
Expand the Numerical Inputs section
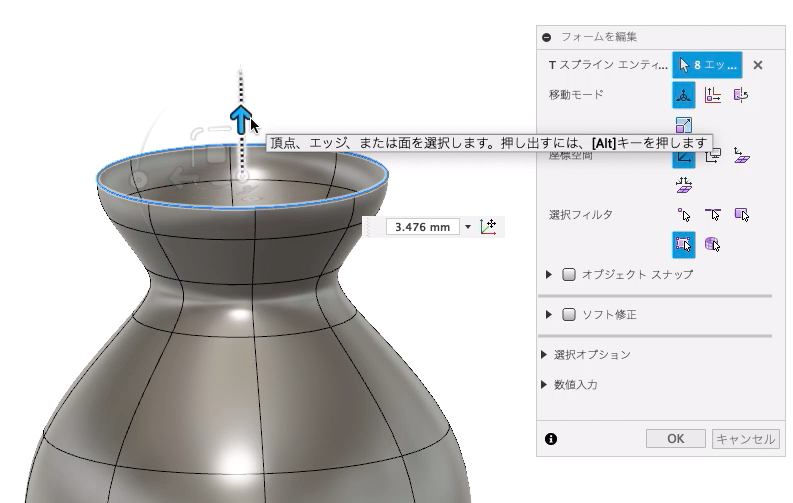click(544, 384)
